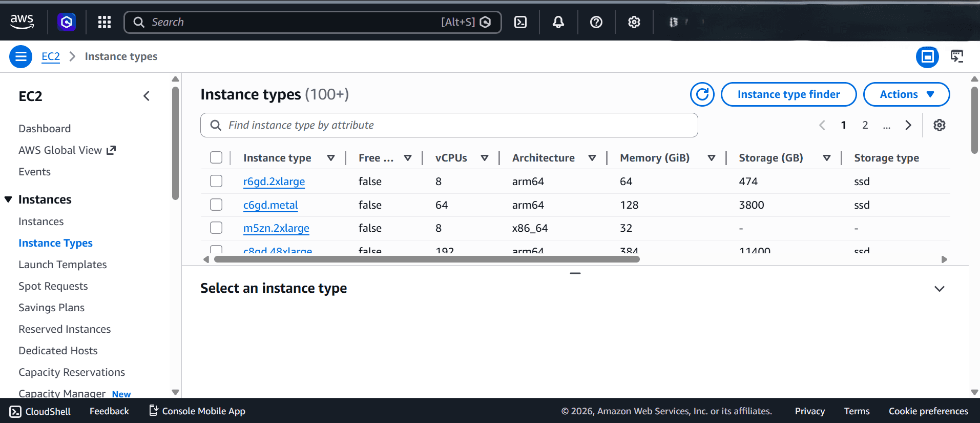This screenshot has width=980, height=423.
Task: Open Launch Templates in the sidebar
Action: coord(62,265)
